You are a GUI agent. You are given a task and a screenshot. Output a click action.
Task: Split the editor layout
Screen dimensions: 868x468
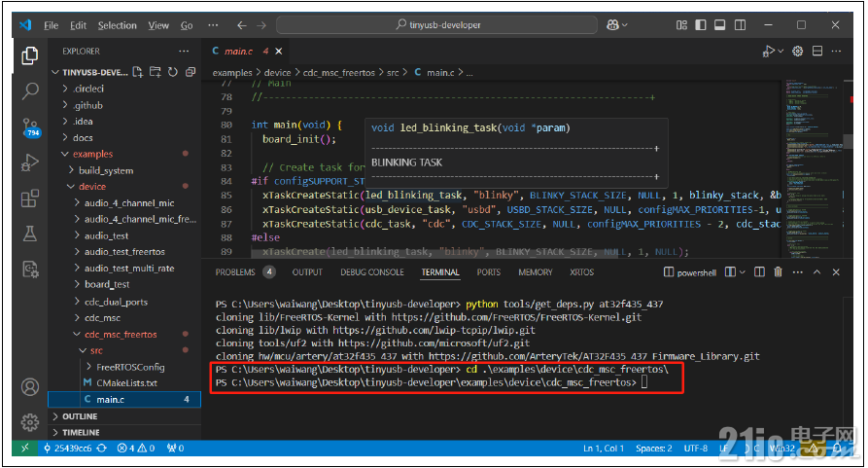tap(817, 51)
